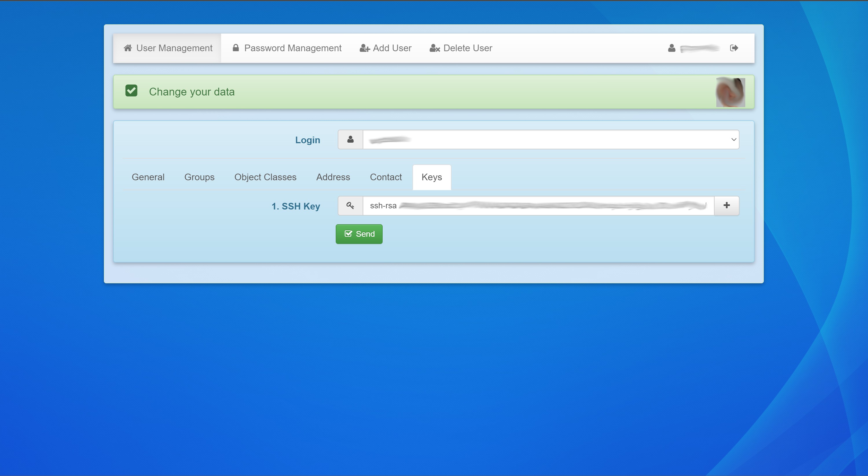Select the Contact tab
The height and width of the screenshot is (476, 868).
click(x=386, y=177)
